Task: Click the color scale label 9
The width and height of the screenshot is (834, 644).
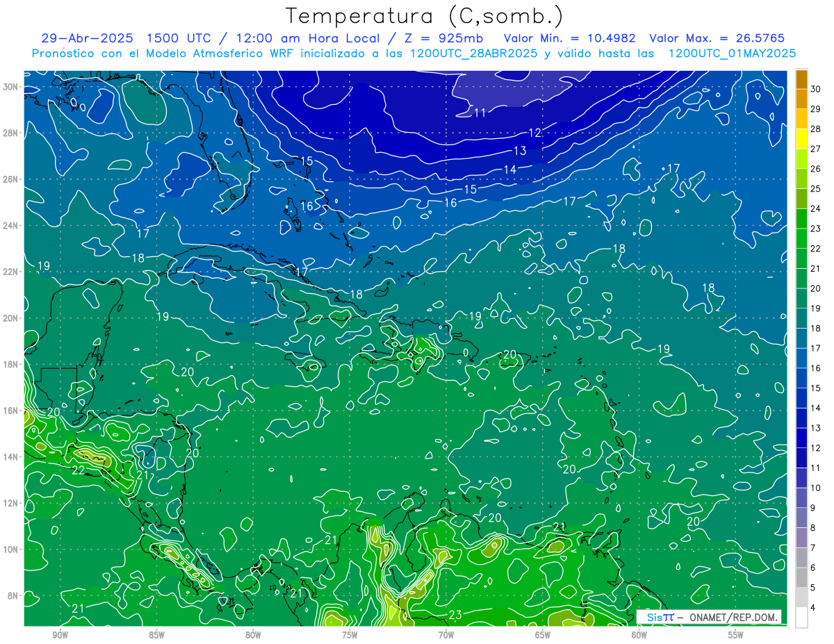Action: pos(813,508)
